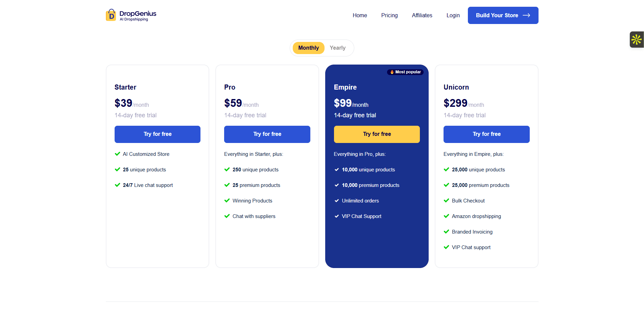Open the Affiliates page

click(x=422, y=15)
